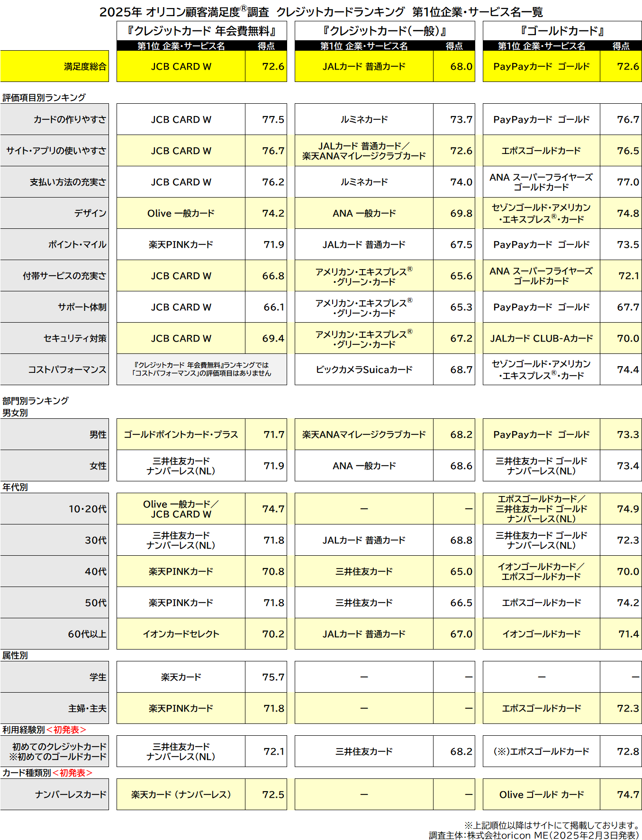Click the 40代 row label
The width and height of the screenshot is (642, 840).
pos(54,571)
